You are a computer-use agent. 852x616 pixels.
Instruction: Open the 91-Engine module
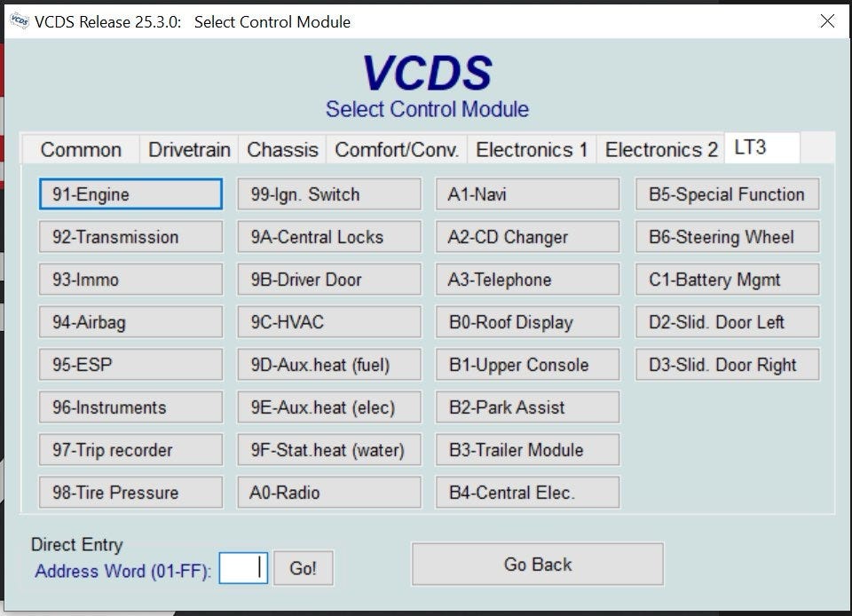pos(131,193)
